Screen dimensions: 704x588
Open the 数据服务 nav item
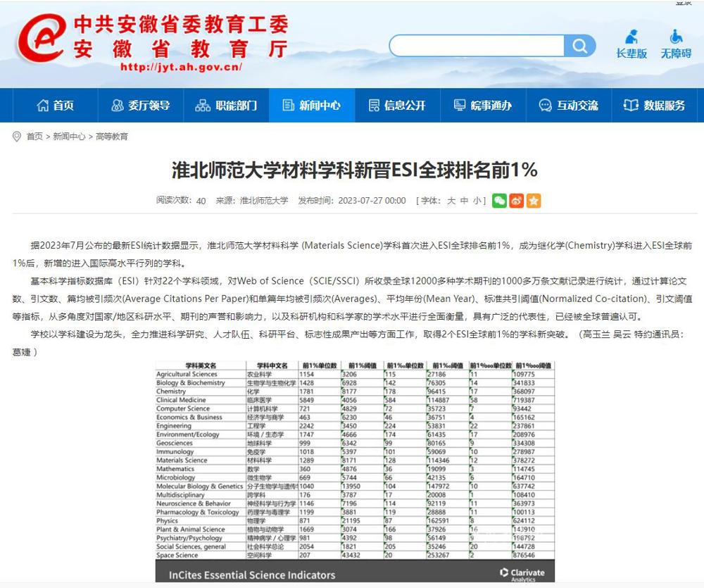(654, 106)
